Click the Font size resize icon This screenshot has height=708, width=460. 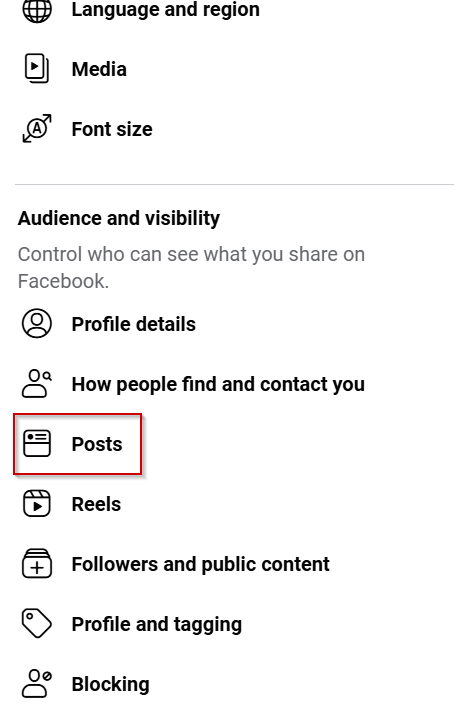point(37,129)
